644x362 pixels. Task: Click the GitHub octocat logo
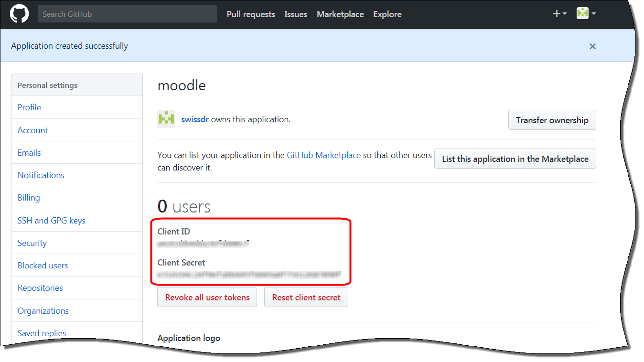tap(20, 14)
